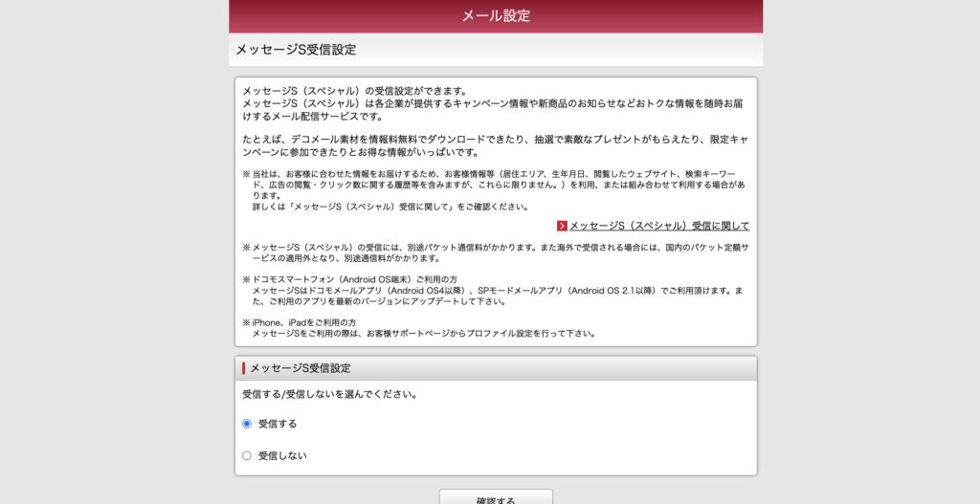Click the メッセージS受信設定 section header bar

click(x=496, y=368)
